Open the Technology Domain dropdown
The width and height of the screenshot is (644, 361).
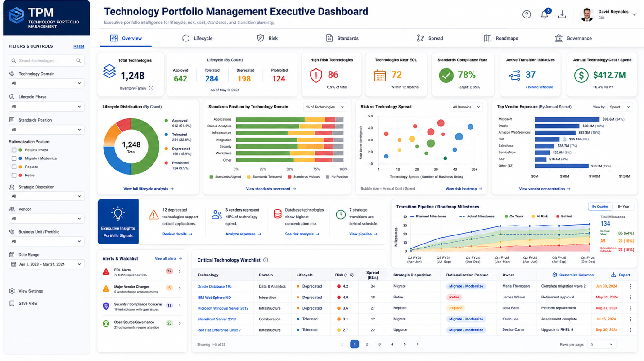coord(46,83)
